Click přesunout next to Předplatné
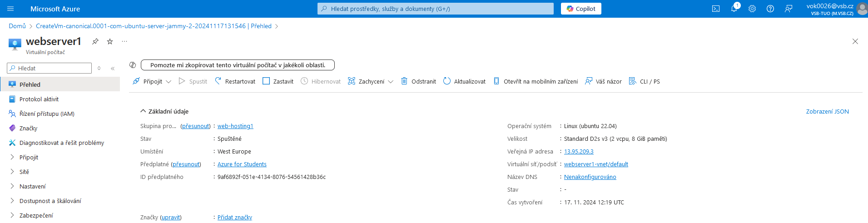 click(186, 164)
